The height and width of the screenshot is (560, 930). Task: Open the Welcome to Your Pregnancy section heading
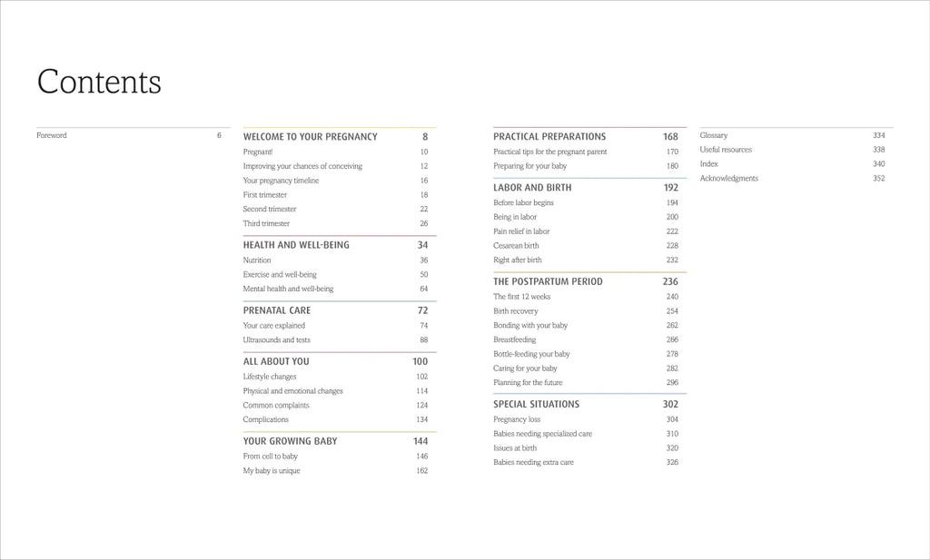[310, 137]
